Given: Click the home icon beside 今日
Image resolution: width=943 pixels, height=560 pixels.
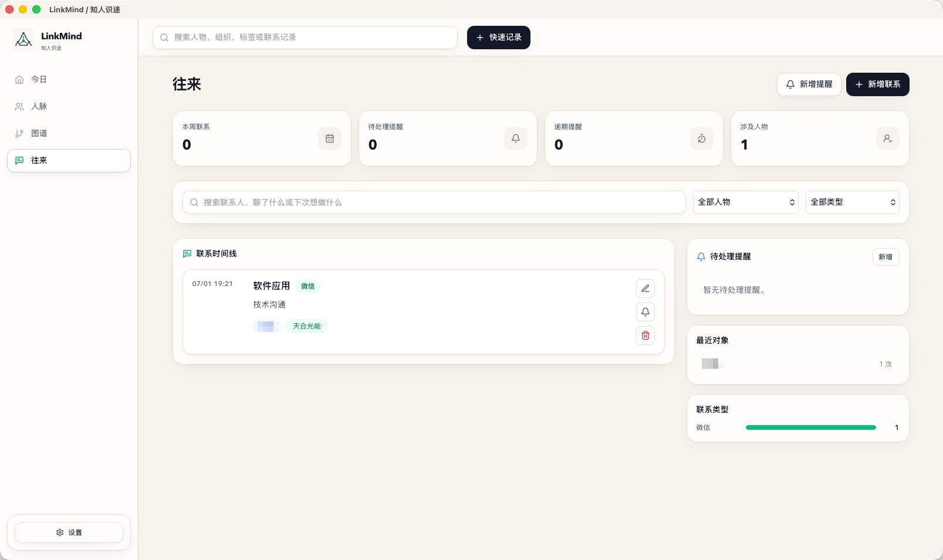Looking at the screenshot, I should tap(19, 80).
